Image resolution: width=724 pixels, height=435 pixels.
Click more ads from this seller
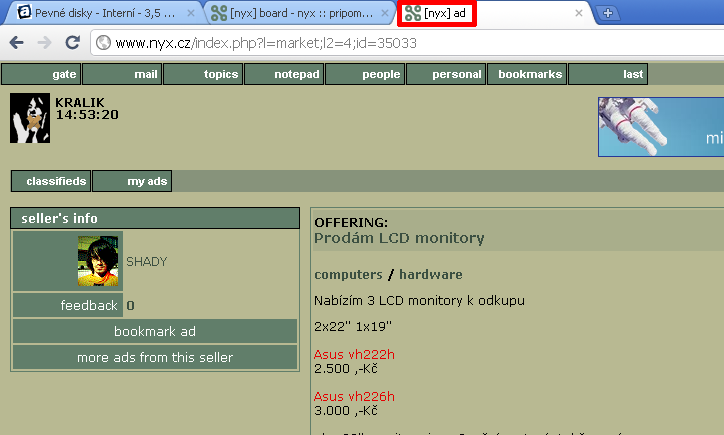[155, 357]
